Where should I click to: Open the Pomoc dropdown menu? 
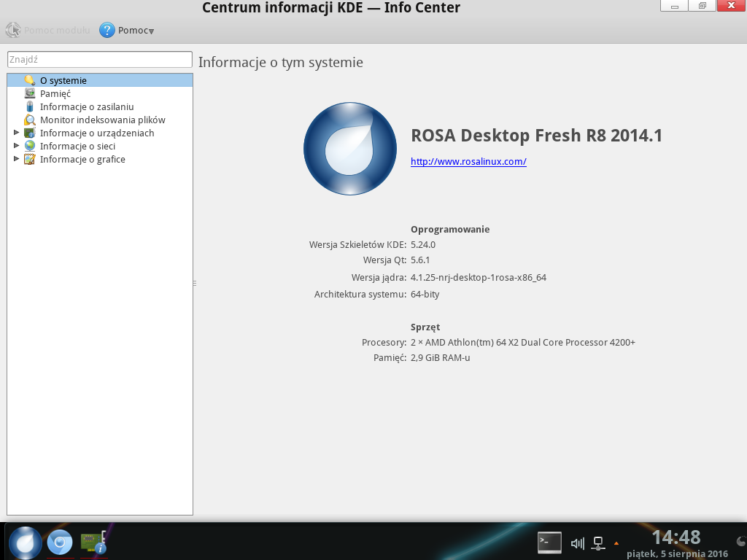tap(127, 31)
